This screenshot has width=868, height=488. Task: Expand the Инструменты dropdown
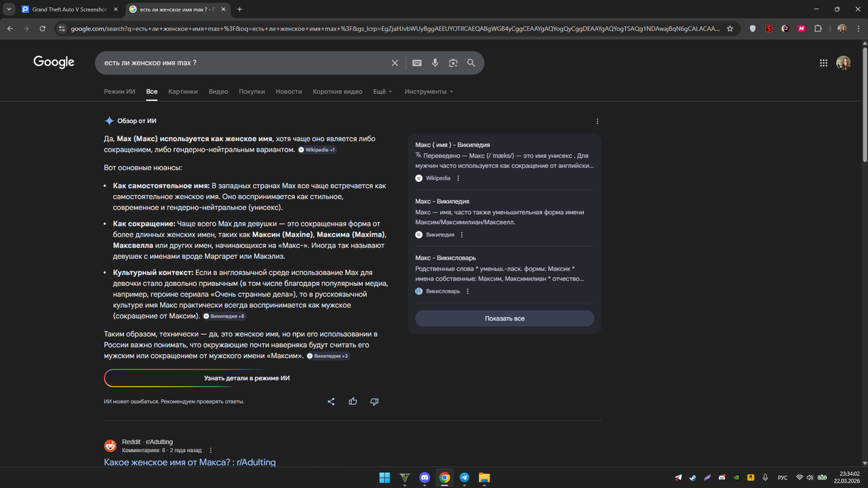point(429,91)
